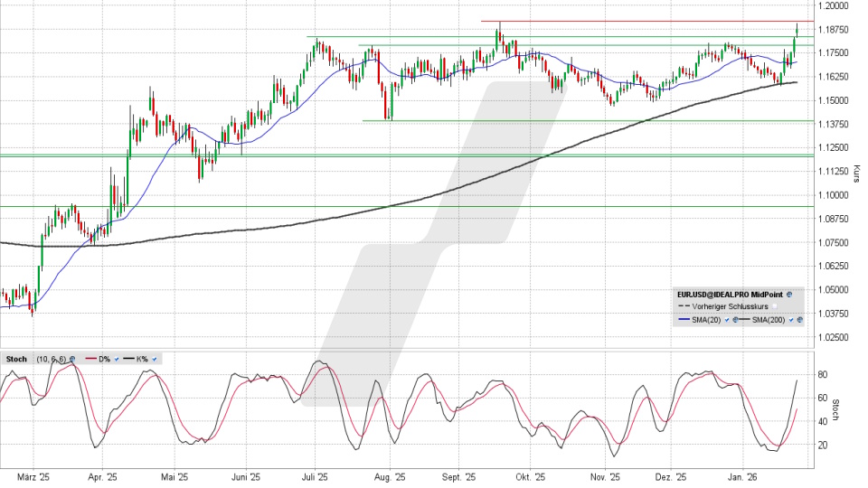Click the SMA(20) legend label
Viewport: 868px width, 488px height.
pos(706,320)
